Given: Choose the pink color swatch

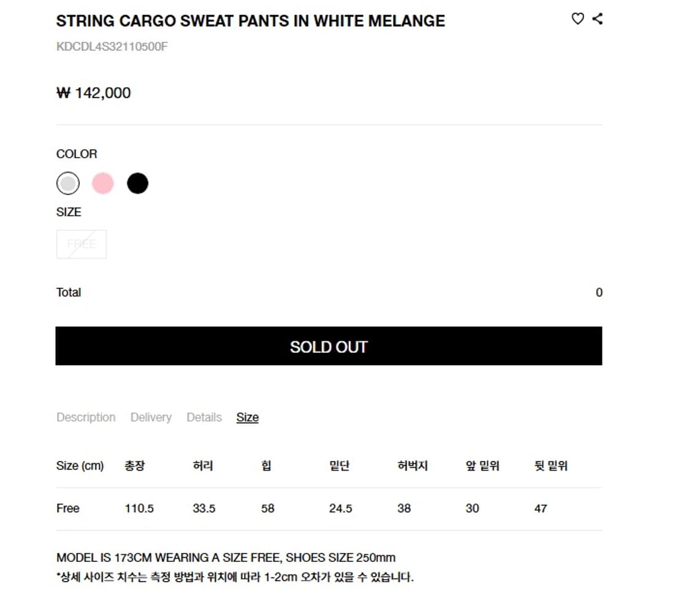Looking at the screenshot, I should pyautogui.click(x=103, y=183).
